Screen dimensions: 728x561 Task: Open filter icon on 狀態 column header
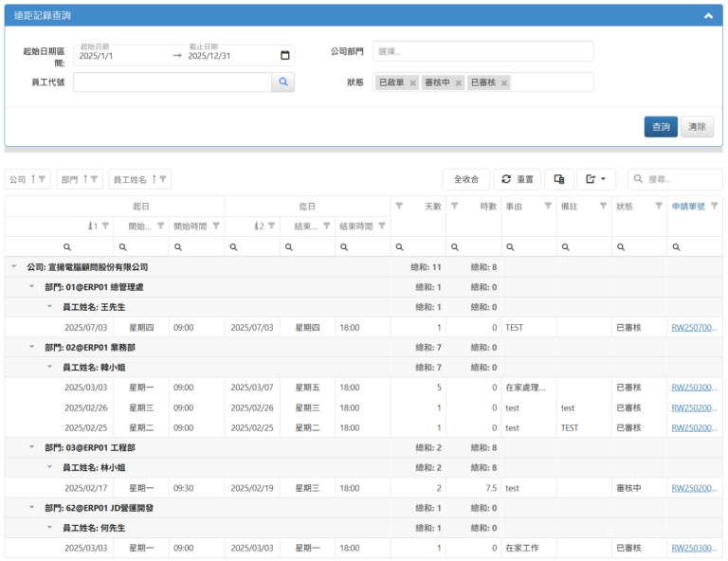[659, 206]
